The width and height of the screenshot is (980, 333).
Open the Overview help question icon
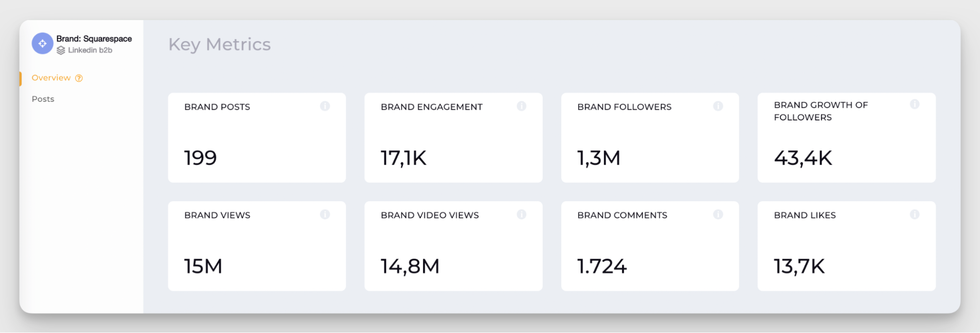click(79, 78)
